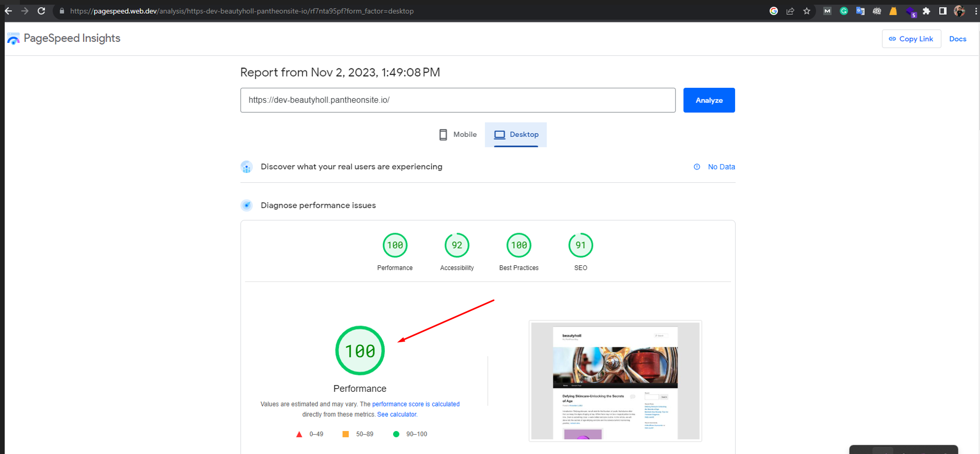980x454 pixels.
Task: Open the Google Translate extension
Action: [860, 11]
